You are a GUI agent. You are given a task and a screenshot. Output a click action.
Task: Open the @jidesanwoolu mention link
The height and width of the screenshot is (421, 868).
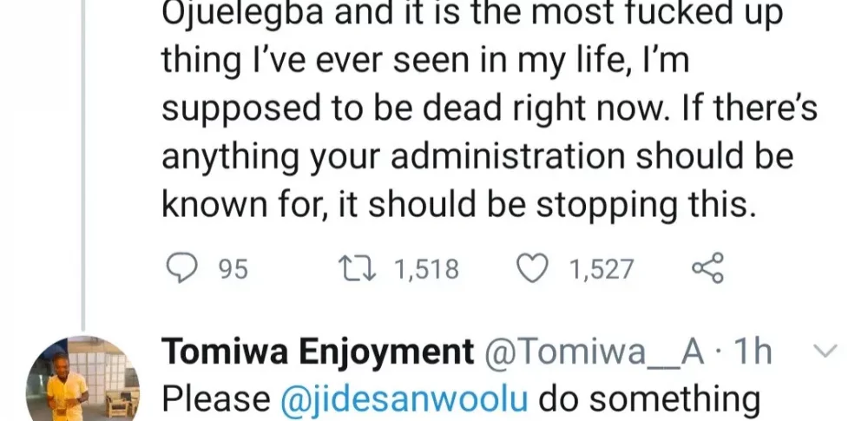tap(406, 399)
